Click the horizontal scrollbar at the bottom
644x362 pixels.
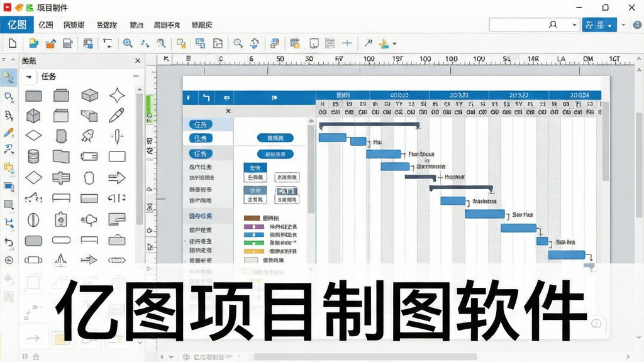(x=365, y=357)
